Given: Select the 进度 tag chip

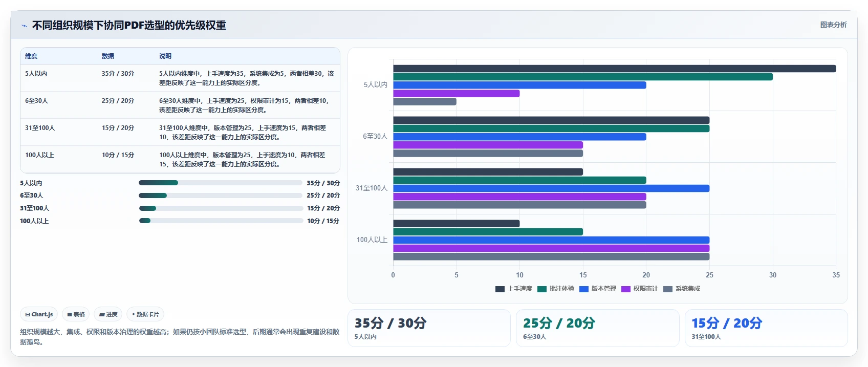Looking at the screenshot, I should point(108,314).
